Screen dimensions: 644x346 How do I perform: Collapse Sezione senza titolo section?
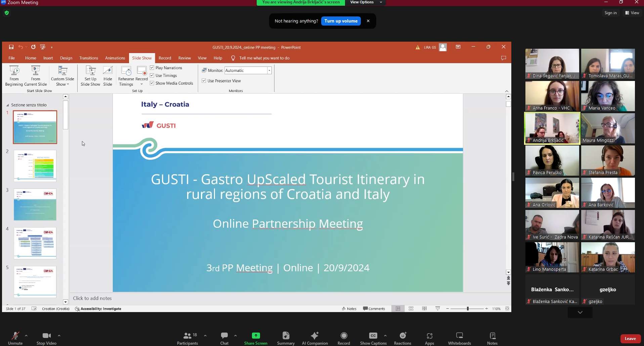pos(7,105)
